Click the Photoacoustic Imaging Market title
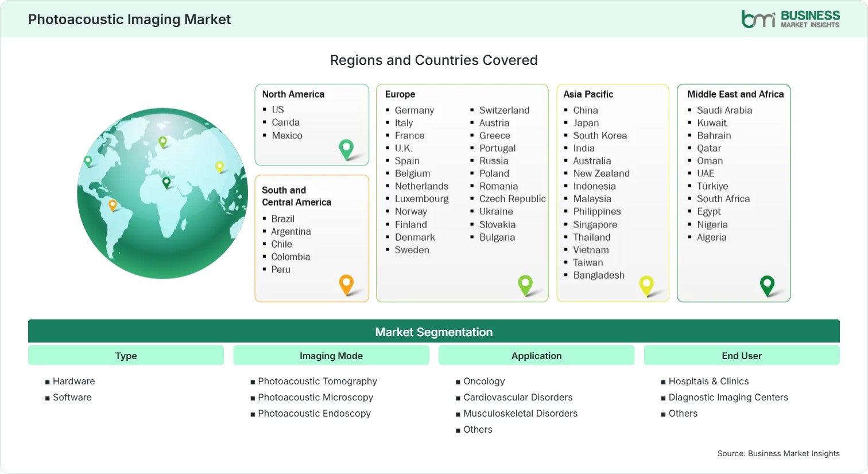Screen dimensions: 868x474 tap(129, 20)
